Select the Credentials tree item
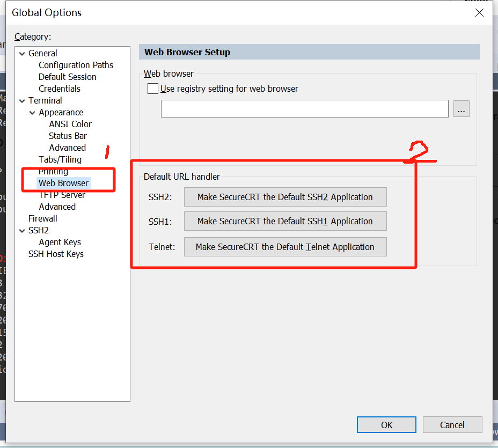 pos(59,89)
